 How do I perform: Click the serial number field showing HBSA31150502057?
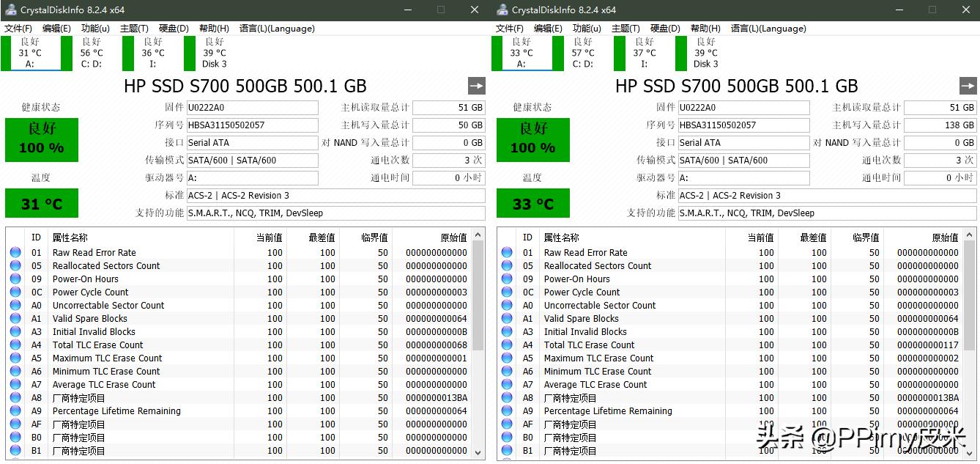coord(253,125)
